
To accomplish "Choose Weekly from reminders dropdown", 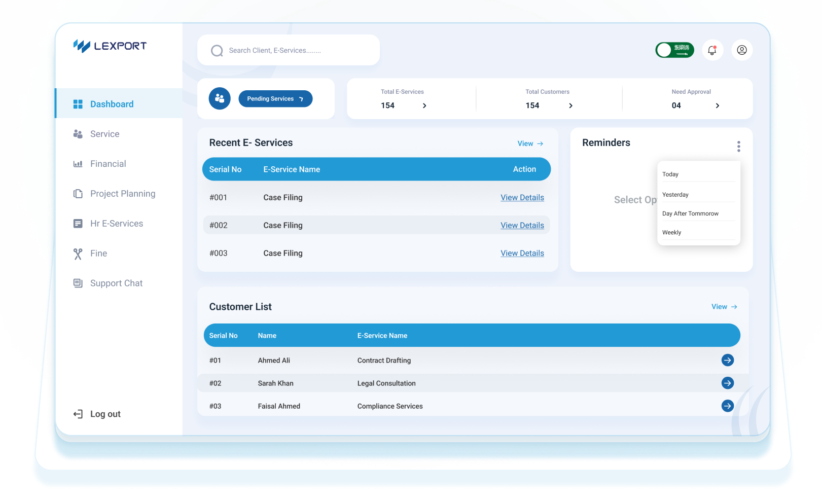I will pos(672,233).
